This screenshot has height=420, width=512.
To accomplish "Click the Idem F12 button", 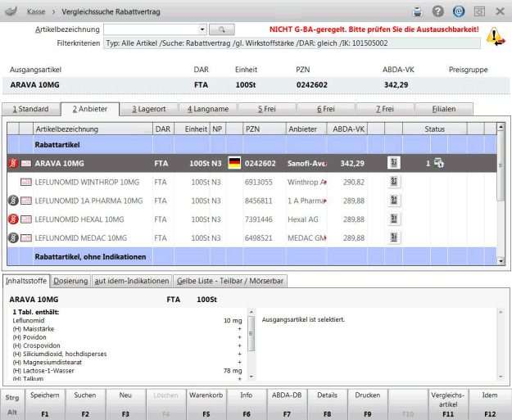I will point(490,404).
